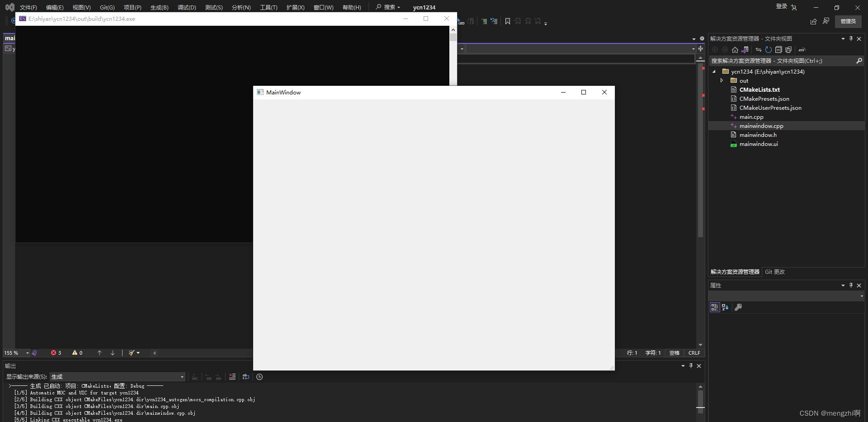Open the Solution Explorer window options dropdown
Screen dimensions: 868x422
coord(843,38)
